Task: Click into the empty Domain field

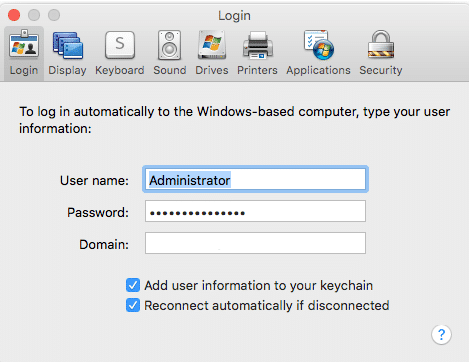Action: [255, 243]
